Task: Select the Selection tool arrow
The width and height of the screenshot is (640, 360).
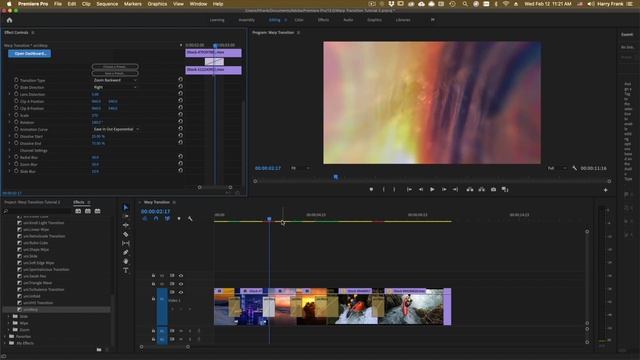Action: 126,207
